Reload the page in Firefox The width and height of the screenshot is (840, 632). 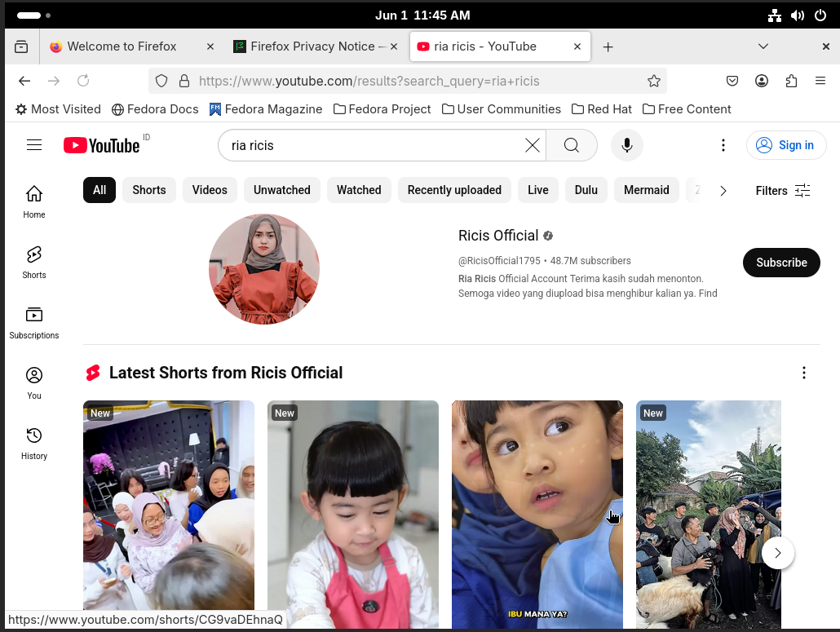click(83, 81)
